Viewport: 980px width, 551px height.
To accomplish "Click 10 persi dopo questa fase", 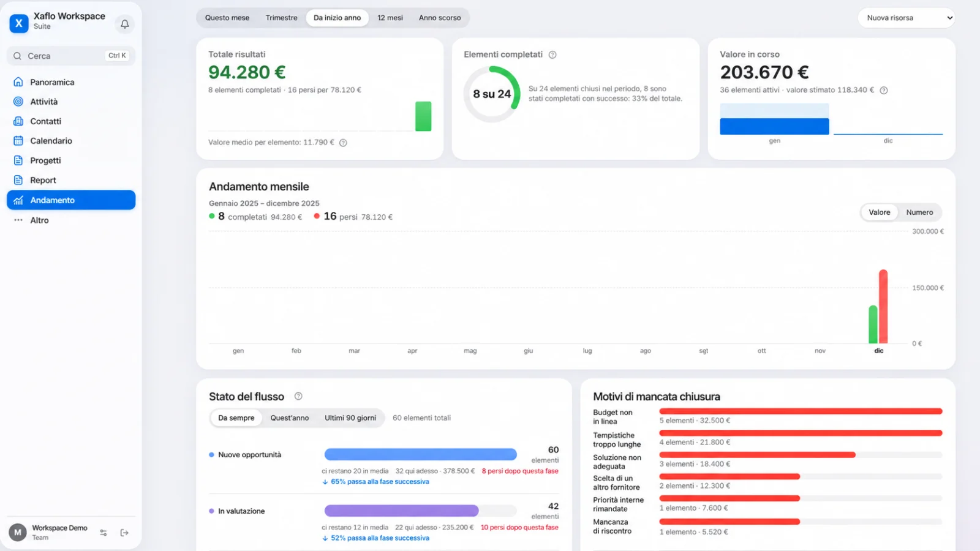I will (519, 528).
